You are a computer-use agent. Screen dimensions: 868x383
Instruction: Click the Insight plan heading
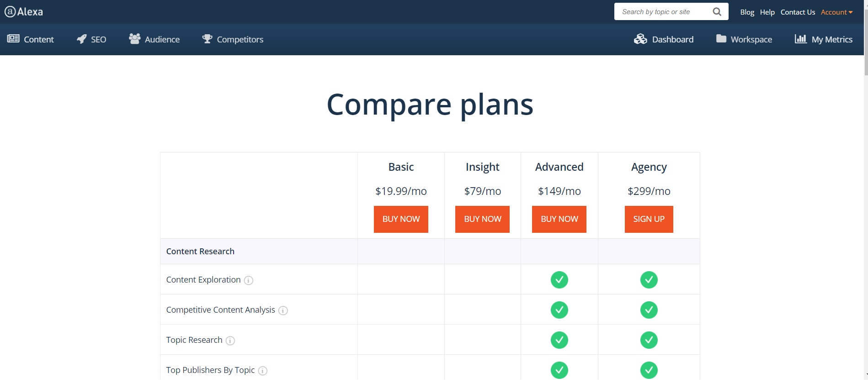tap(483, 168)
